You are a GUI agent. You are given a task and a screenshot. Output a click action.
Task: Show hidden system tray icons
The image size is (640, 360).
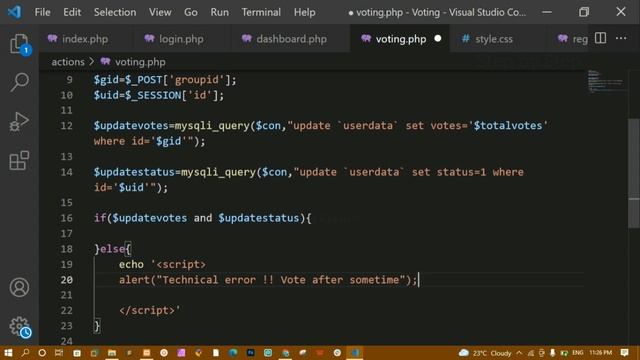click(x=519, y=353)
